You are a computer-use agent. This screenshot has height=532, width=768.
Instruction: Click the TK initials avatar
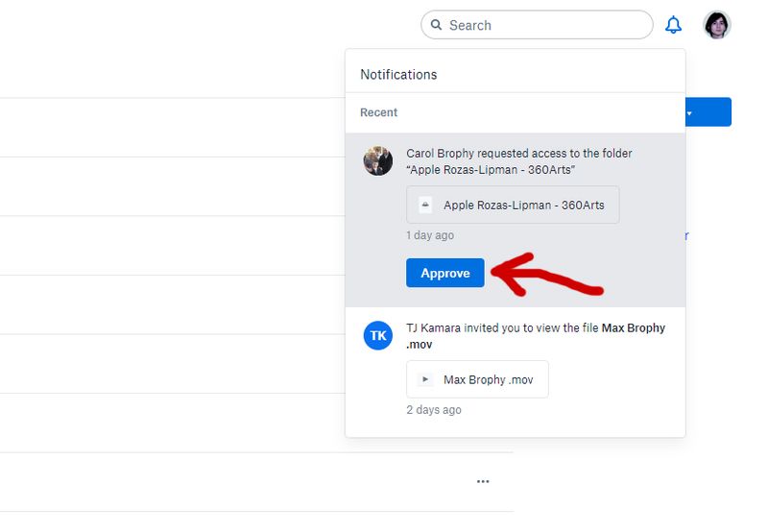coord(378,336)
